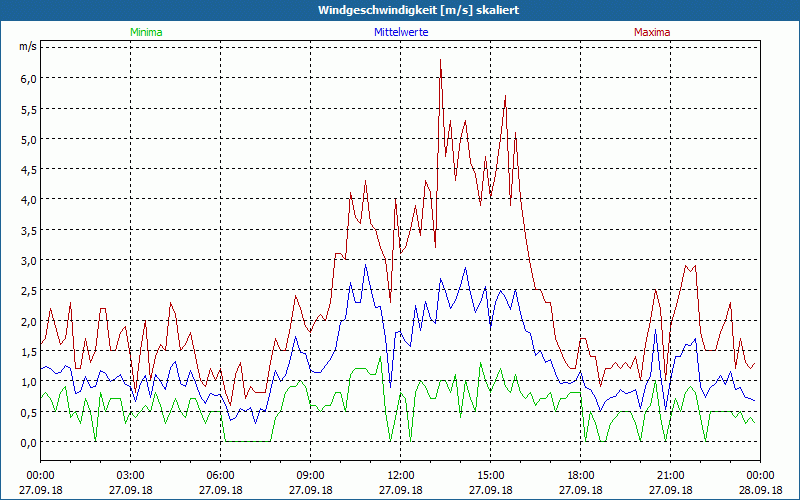Click the 2,5 y-axis value

(29, 291)
